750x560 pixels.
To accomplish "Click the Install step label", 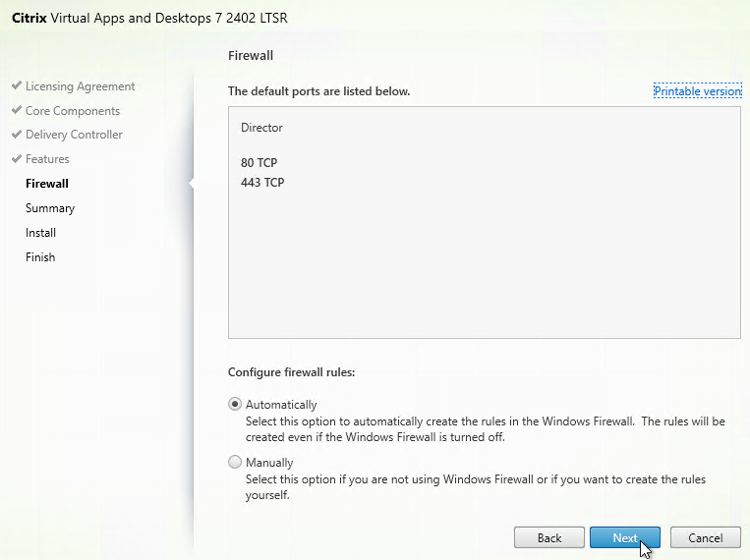I will 40,233.
